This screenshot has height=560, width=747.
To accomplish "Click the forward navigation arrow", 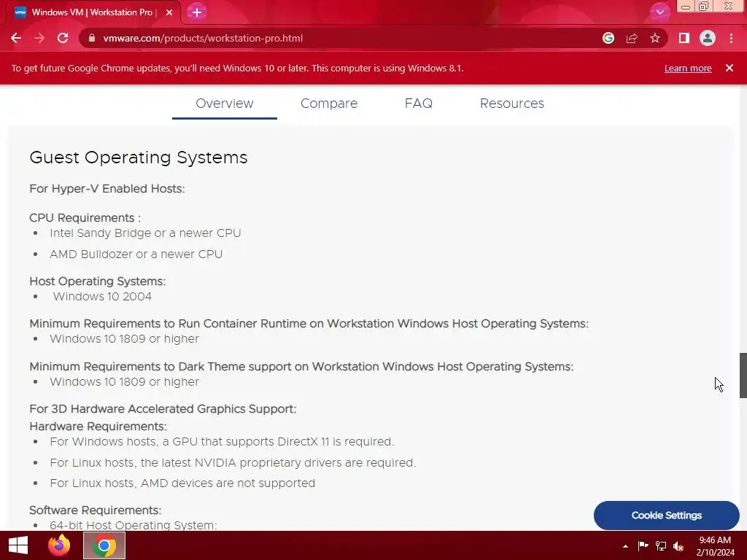I will coord(39,38).
